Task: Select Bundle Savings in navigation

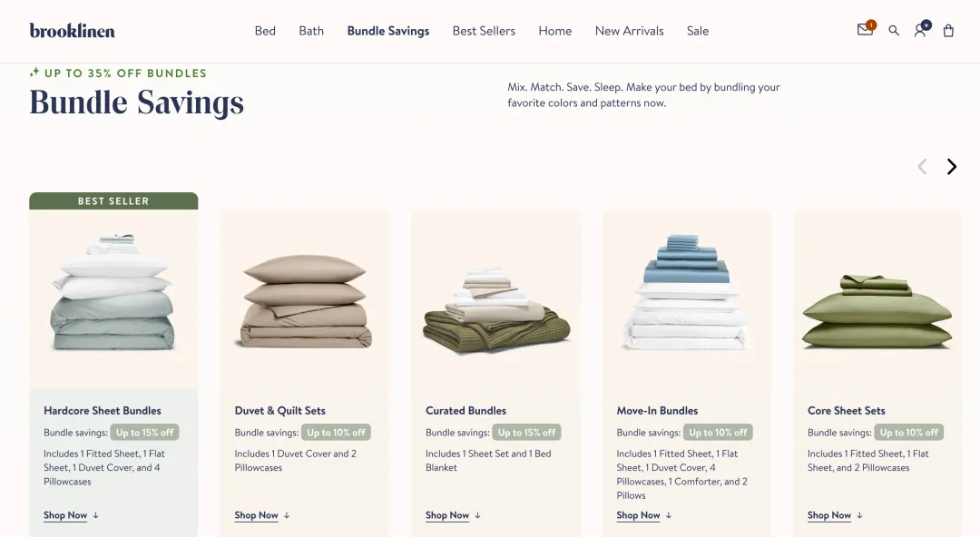Action: point(388,31)
